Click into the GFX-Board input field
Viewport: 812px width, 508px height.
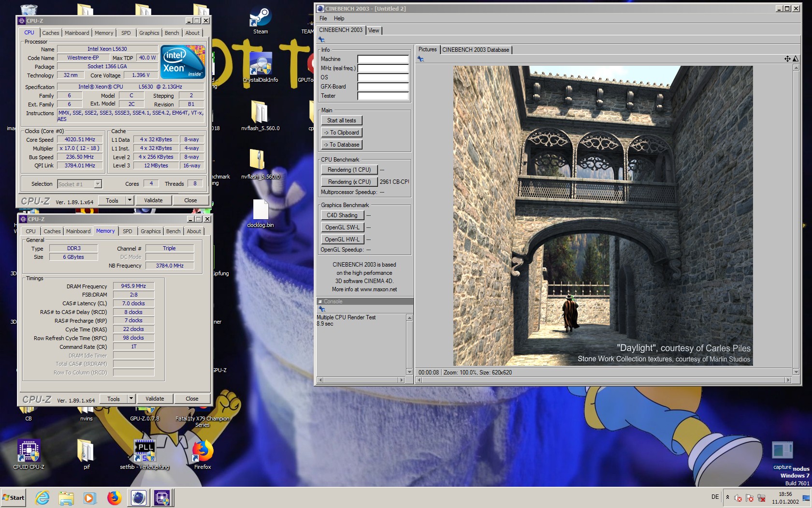point(383,87)
